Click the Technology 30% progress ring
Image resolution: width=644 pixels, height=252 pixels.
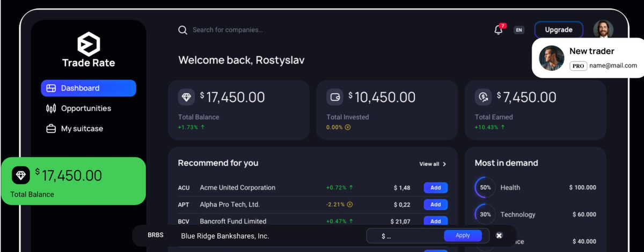tap(485, 214)
